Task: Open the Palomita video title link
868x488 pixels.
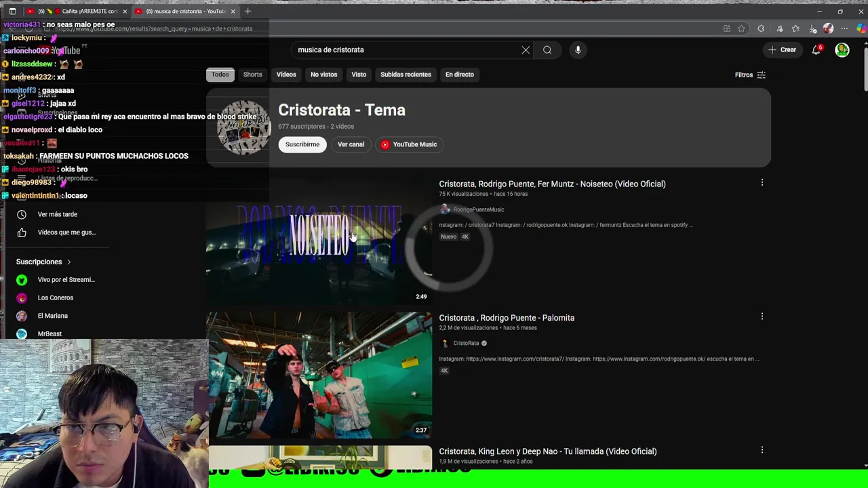Action: (507, 318)
